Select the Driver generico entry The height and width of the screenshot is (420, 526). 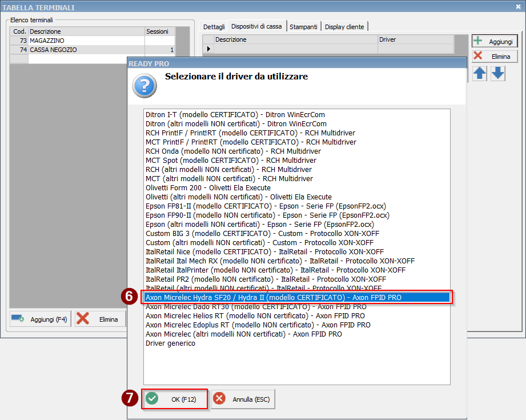point(170,343)
